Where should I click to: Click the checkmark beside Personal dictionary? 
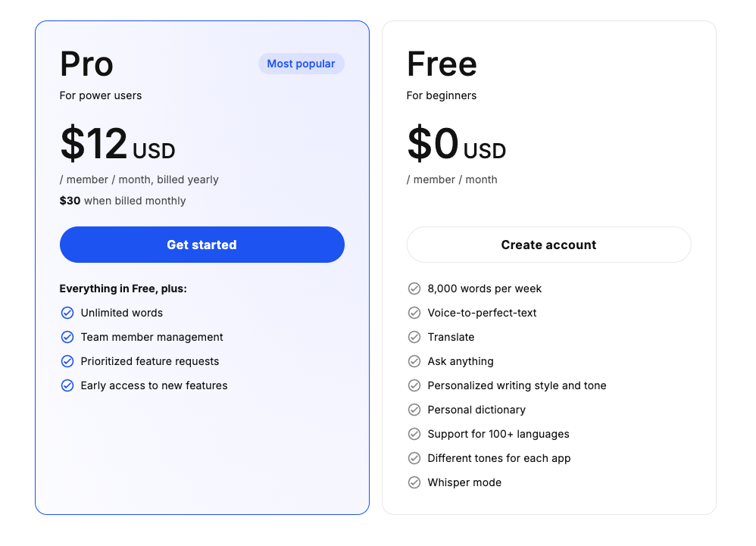click(x=414, y=410)
